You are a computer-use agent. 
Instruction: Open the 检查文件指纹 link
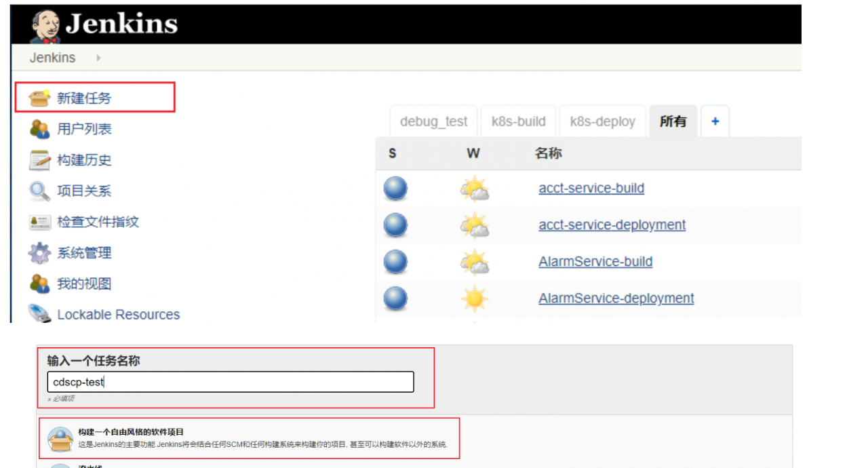point(98,222)
